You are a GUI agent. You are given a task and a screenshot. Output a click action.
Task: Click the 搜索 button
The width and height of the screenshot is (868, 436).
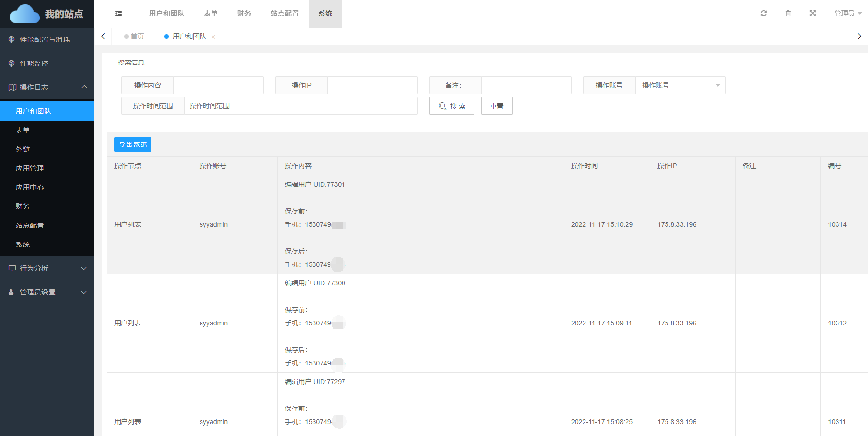coord(452,106)
